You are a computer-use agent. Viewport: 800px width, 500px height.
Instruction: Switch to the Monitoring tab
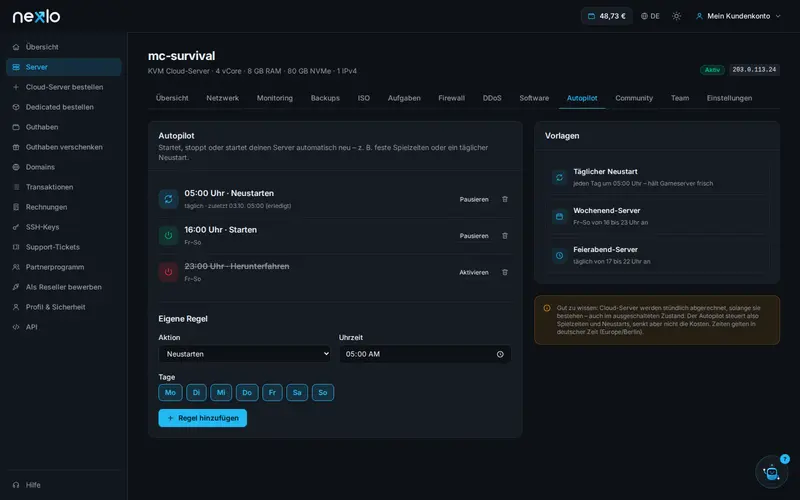(x=274, y=98)
